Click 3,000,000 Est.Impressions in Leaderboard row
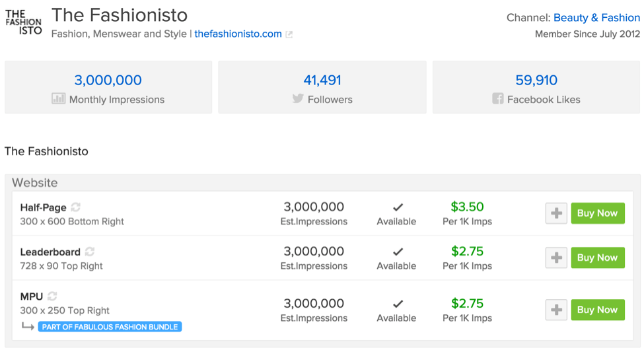This screenshot has height=350, width=644. [x=314, y=258]
